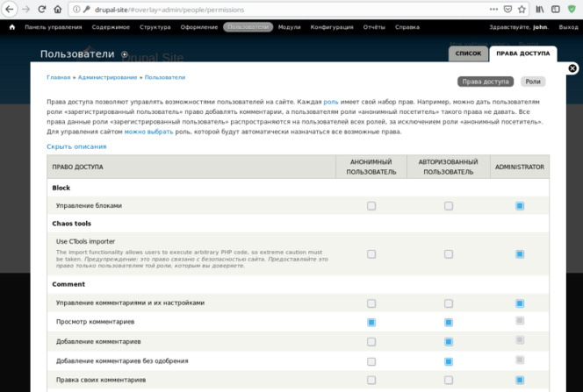This screenshot has width=583, height=392.
Task: Select Пользователи in the admin menu
Action: click(x=248, y=27)
